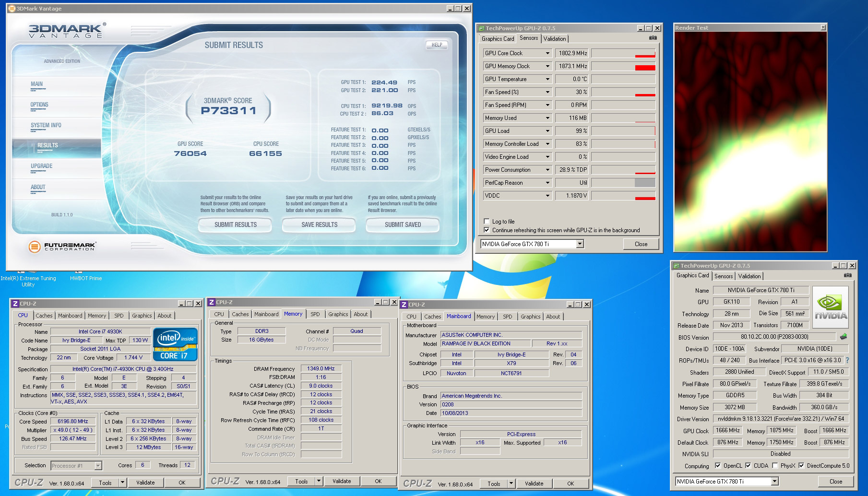Click the Bus Interface question mark icon
Screen dimensions: 868x496
pyautogui.click(x=847, y=360)
